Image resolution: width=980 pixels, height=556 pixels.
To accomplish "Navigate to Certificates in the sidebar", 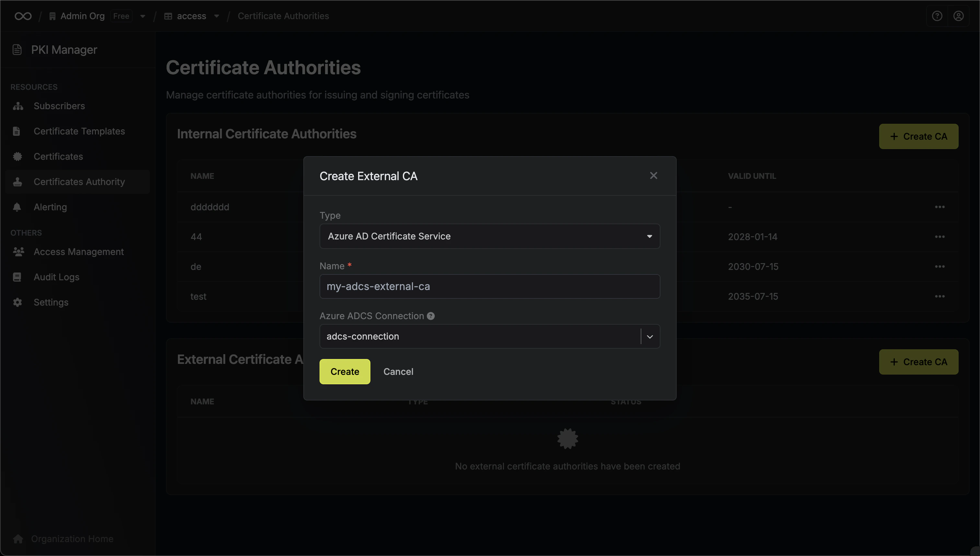I will click(x=77, y=156).
